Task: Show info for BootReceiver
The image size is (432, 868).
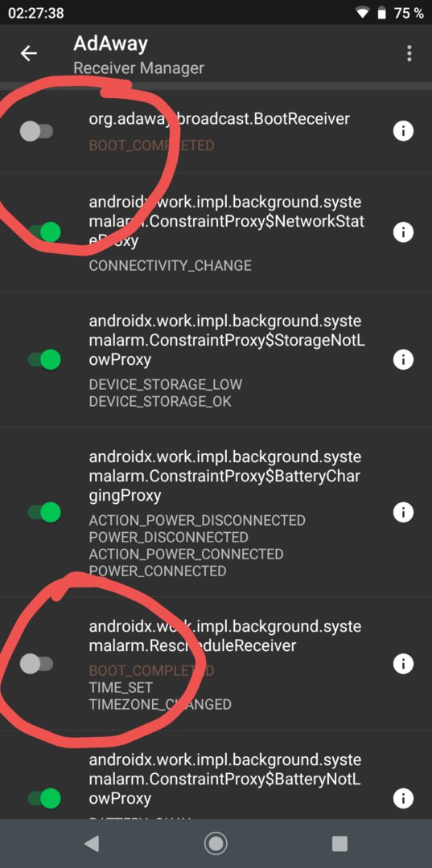Action: click(x=403, y=131)
